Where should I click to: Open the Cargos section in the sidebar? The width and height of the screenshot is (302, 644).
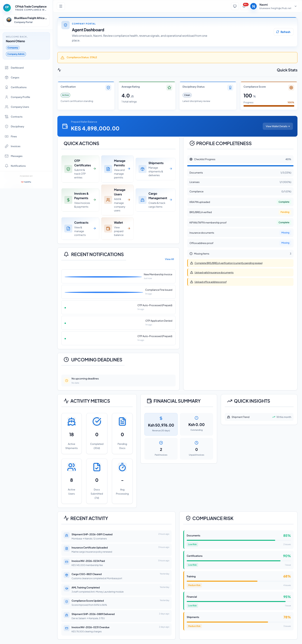(x=15, y=77)
